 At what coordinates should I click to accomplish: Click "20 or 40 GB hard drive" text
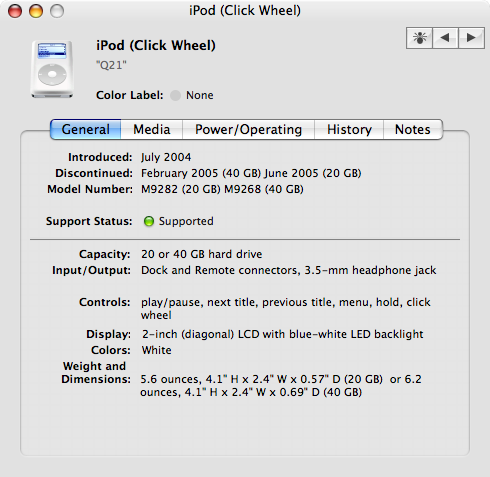pos(201,254)
